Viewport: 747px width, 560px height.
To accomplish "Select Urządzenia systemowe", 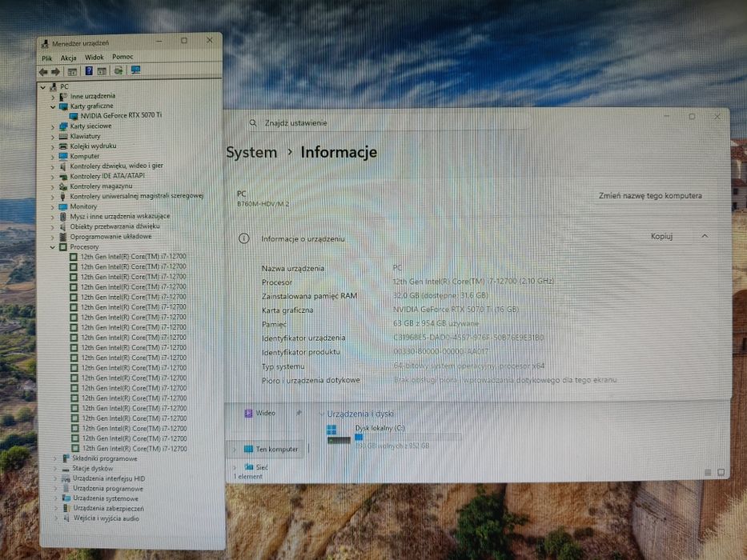I will [x=106, y=498].
